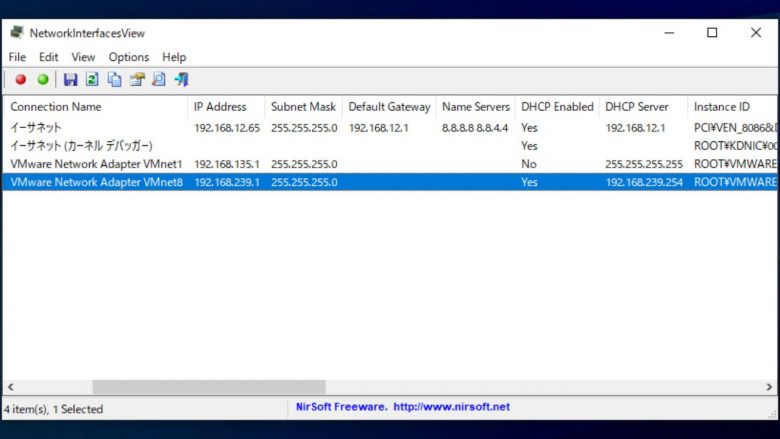Select the イーサネット (カーネル デバッガー) row
The height and width of the screenshot is (439, 780).
click(390, 146)
